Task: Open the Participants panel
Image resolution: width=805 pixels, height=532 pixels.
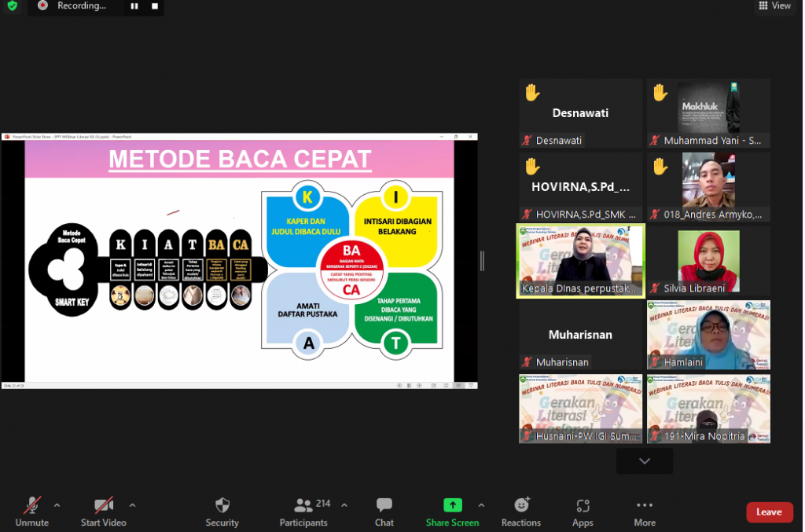Action: 303,505
